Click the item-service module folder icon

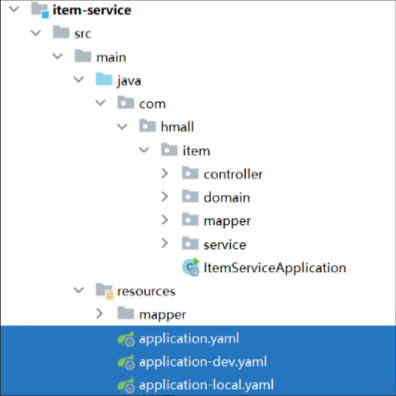tap(40, 10)
